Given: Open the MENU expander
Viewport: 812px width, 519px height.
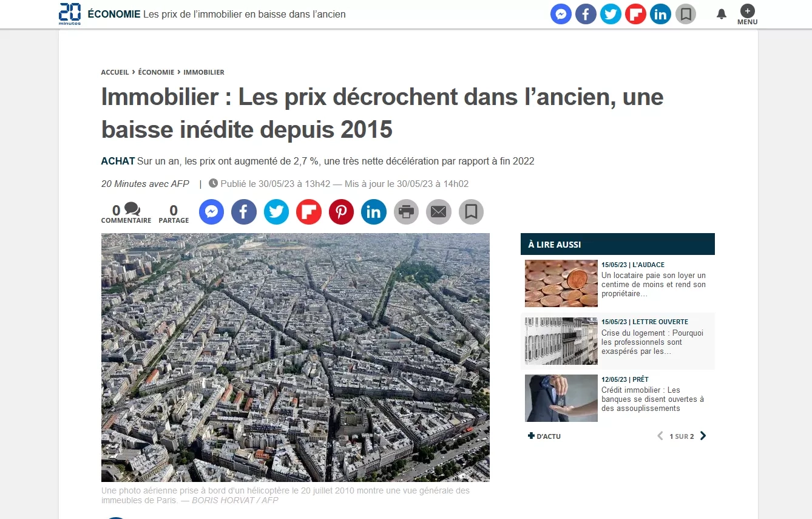Looking at the screenshot, I should click(x=747, y=15).
